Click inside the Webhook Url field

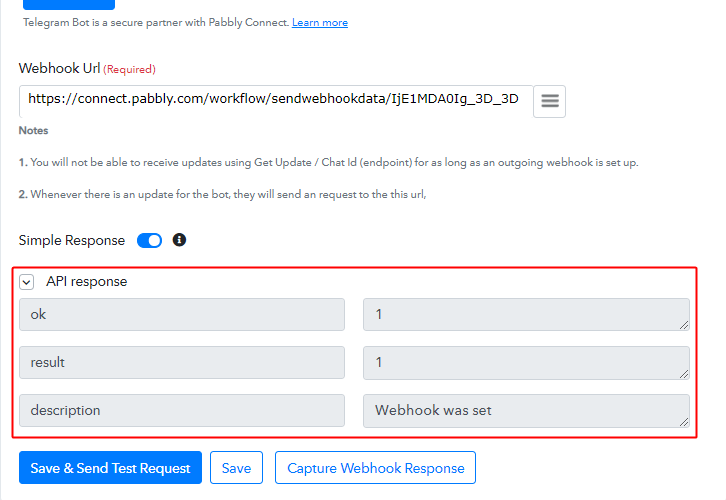coord(276,101)
